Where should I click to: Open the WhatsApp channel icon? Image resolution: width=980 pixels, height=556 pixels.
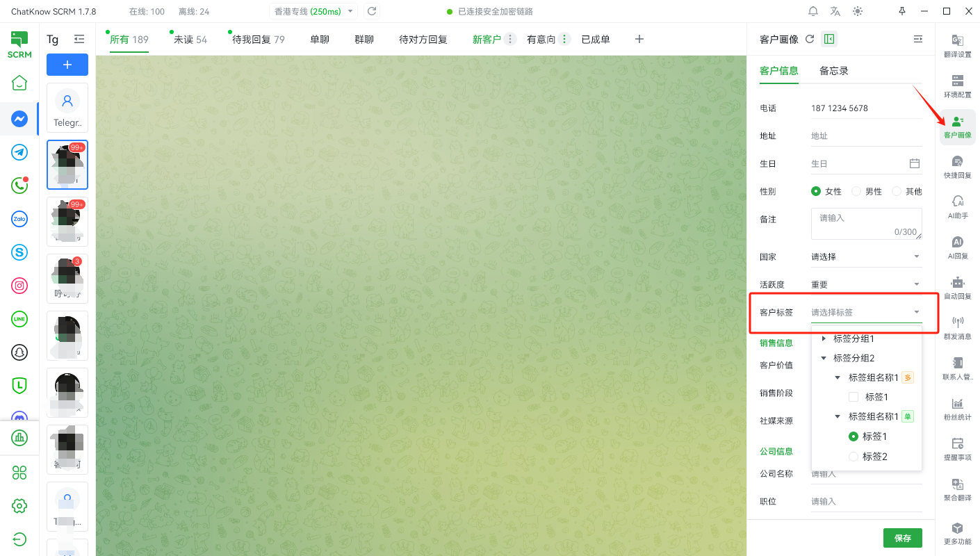(19, 186)
